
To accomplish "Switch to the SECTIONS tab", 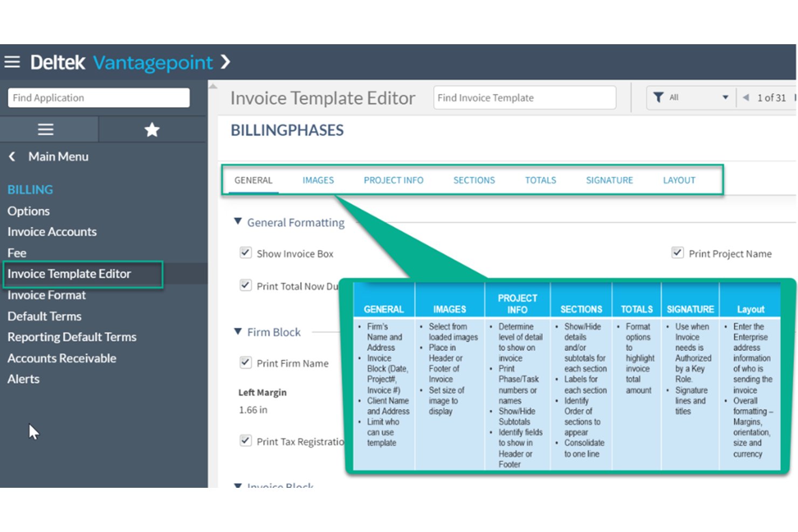I will (474, 180).
